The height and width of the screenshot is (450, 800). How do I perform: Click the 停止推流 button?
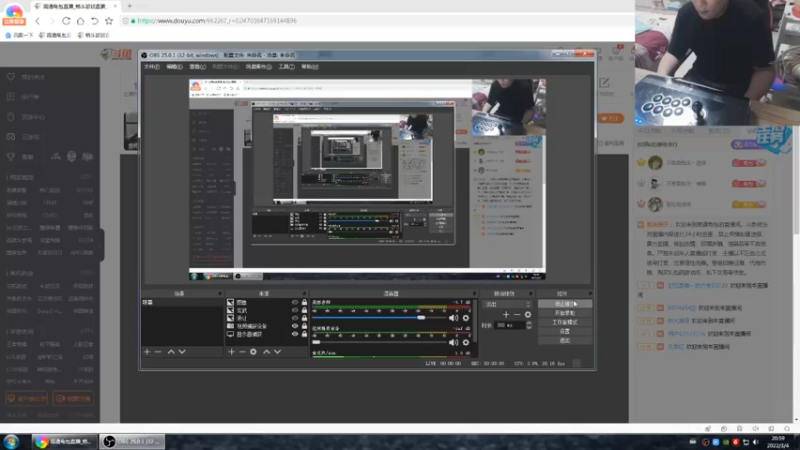point(565,304)
